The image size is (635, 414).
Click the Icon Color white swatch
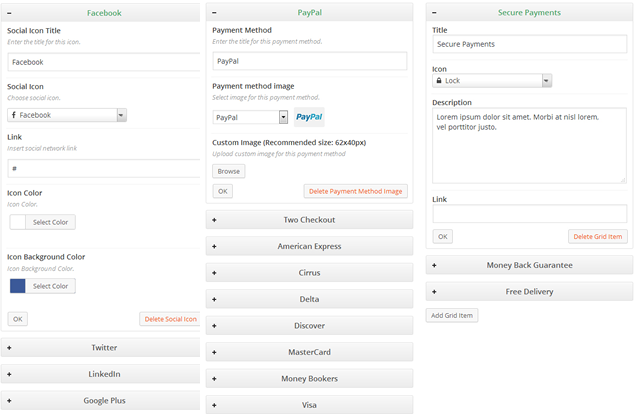[x=18, y=222]
